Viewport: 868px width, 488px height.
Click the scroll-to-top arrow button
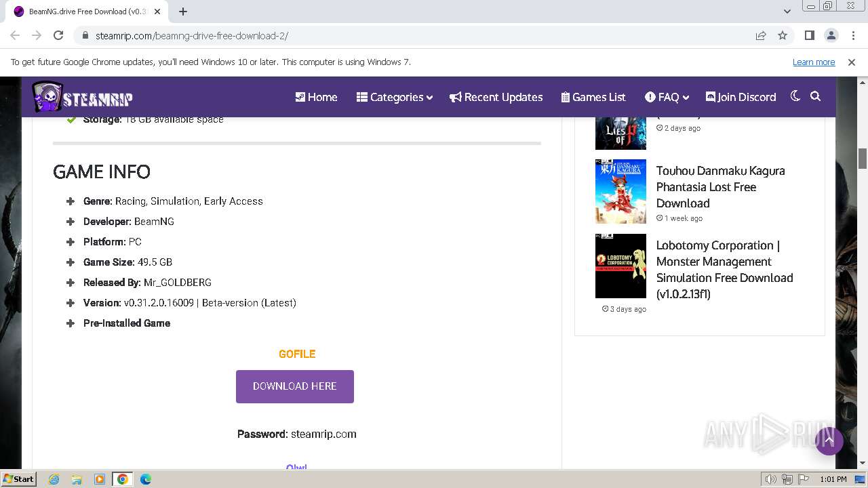coord(829,441)
